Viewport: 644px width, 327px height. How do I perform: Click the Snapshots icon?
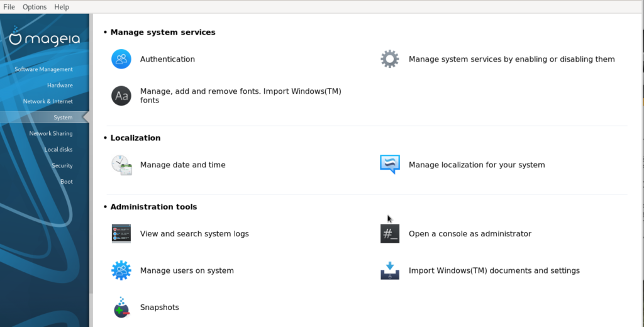point(121,308)
